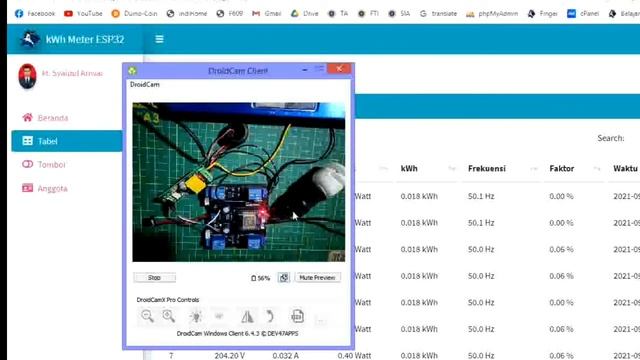Open the IndiHome bookmark
This screenshot has height=360, width=640.
pos(187,13)
